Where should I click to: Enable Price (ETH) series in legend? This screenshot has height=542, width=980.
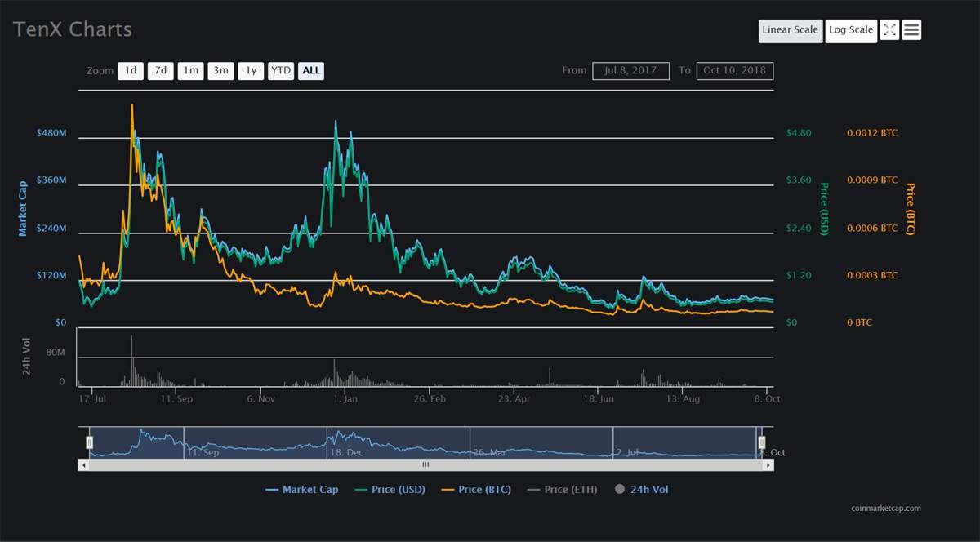coord(562,490)
